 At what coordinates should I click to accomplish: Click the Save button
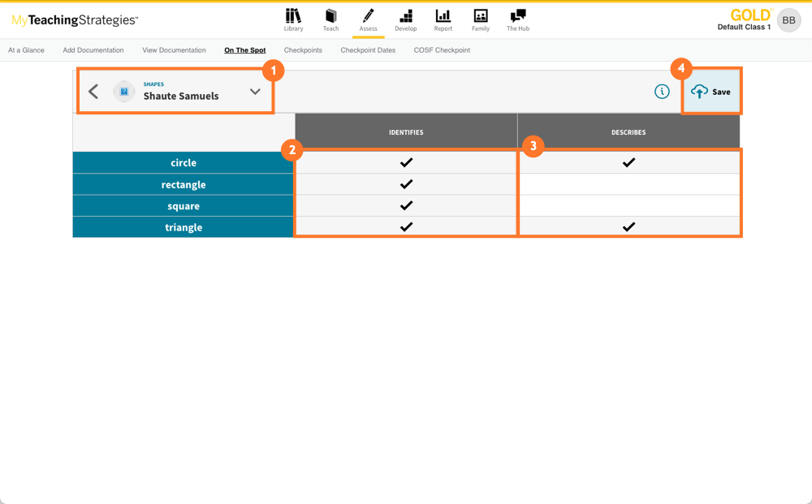(711, 92)
